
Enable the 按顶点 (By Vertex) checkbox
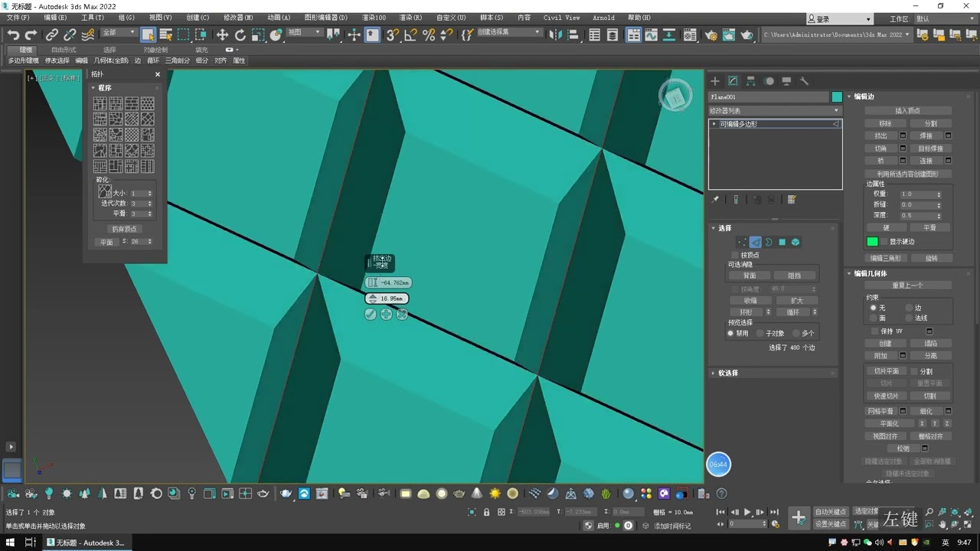tap(735, 255)
